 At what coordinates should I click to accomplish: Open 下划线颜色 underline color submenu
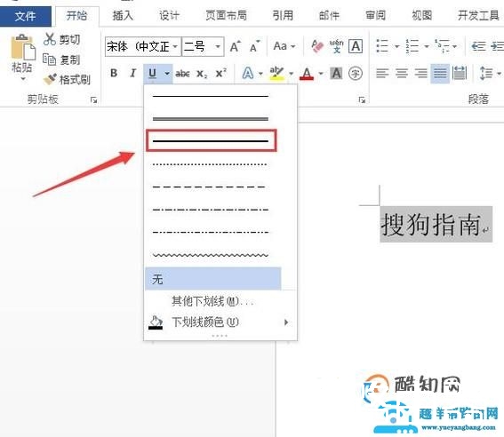point(220,322)
